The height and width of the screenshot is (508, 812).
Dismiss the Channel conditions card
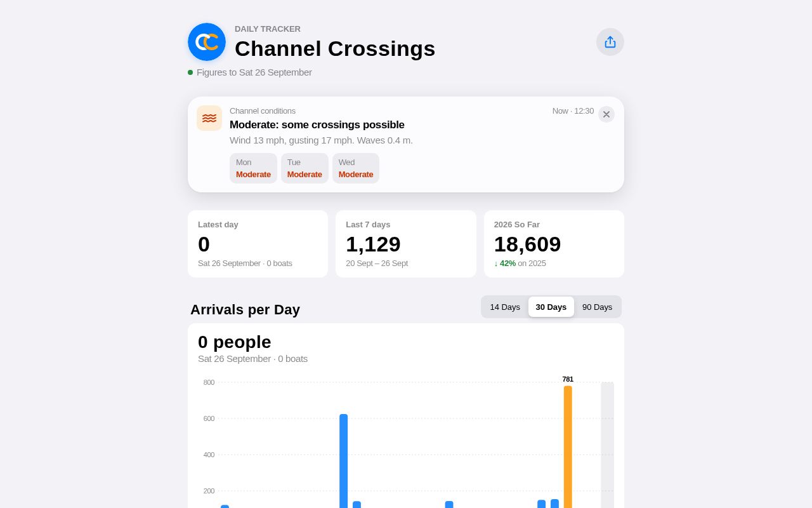(606, 114)
